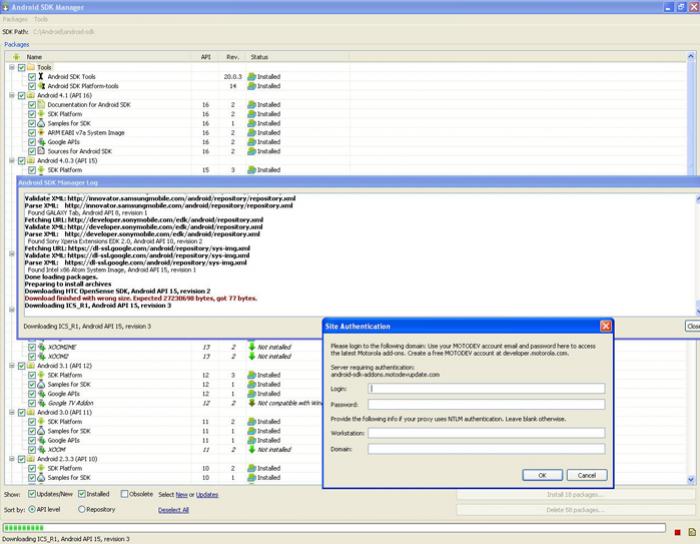
Task: Click the not compatible status icon for Google TV Addon
Action: (x=252, y=403)
